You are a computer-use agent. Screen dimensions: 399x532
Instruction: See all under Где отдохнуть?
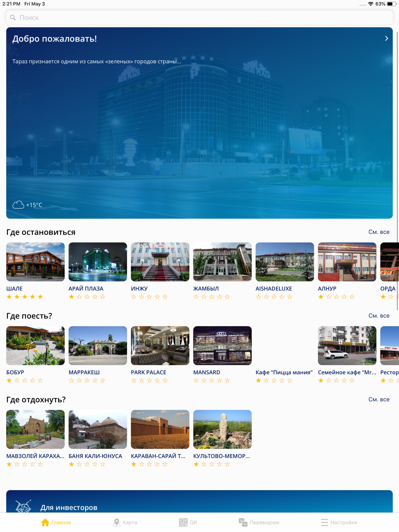point(379,399)
